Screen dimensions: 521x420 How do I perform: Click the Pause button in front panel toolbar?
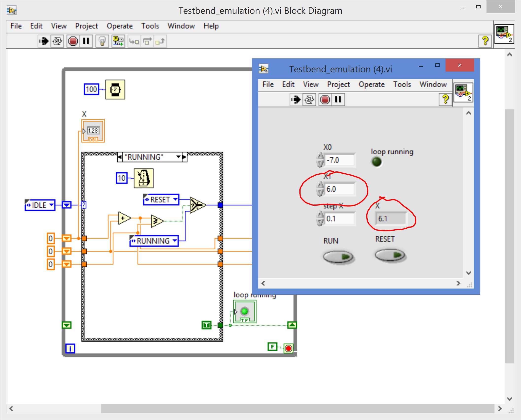click(338, 100)
